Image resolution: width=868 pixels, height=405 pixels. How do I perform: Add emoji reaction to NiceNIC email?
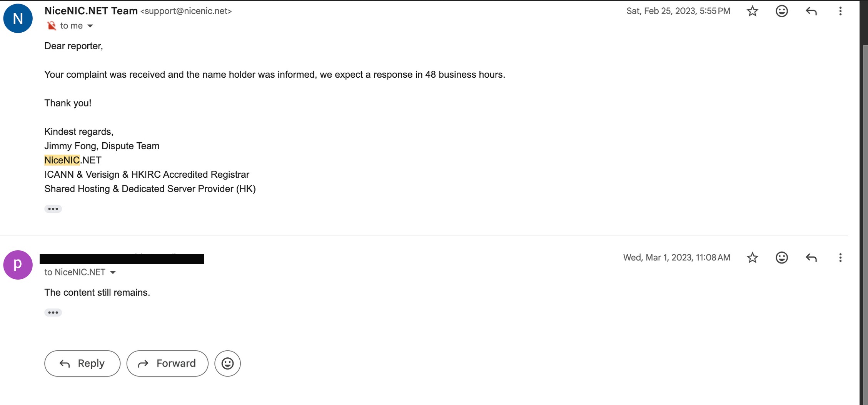click(781, 11)
